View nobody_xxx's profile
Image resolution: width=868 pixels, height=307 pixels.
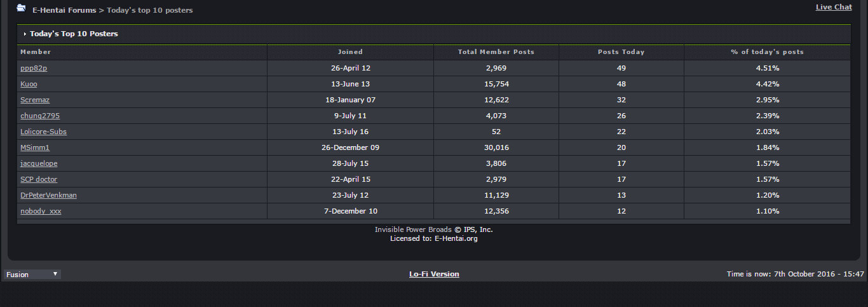click(x=41, y=211)
